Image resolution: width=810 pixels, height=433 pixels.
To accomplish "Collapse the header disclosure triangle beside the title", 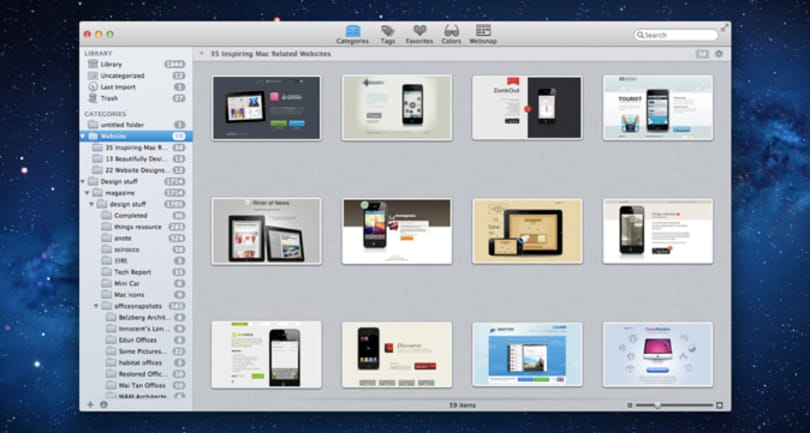I will pyautogui.click(x=202, y=54).
